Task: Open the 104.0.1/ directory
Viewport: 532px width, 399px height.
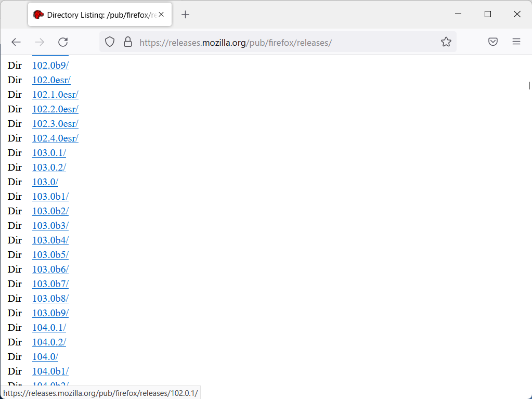Action: click(49, 328)
